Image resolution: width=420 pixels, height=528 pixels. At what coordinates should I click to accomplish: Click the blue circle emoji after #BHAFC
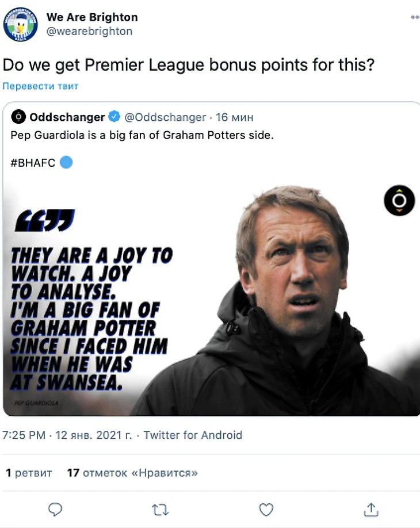point(66,163)
